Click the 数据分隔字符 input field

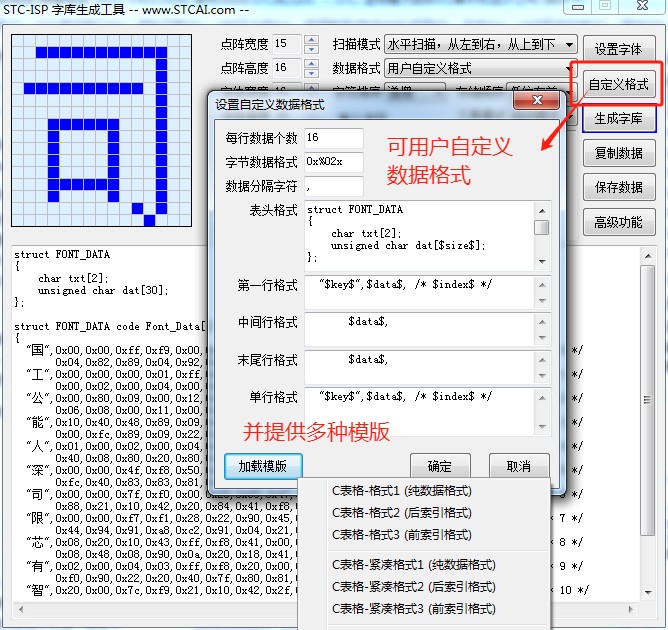pos(334,187)
